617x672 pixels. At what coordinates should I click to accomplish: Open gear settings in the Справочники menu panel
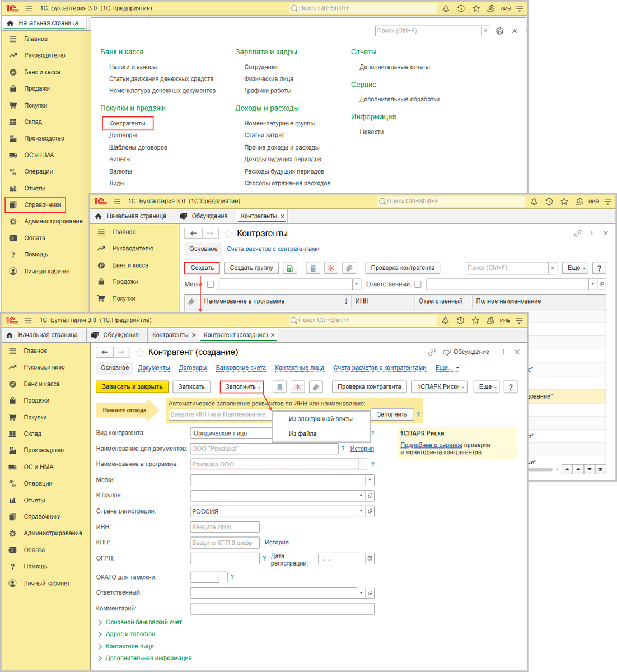(x=500, y=31)
